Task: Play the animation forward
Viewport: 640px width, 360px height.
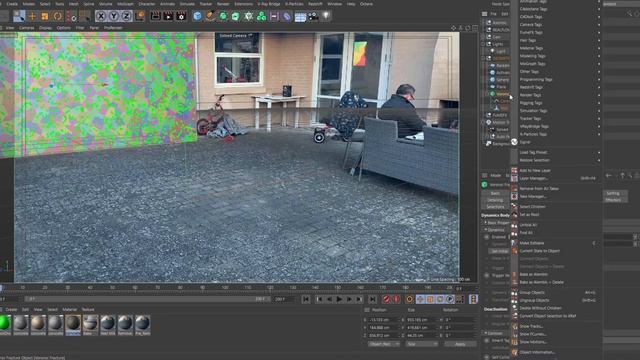Action: point(339,299)
